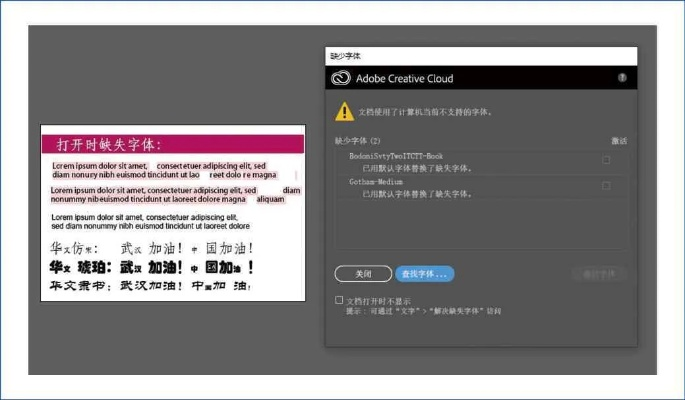Click the 华文仿宋 sample text line
This screenshot has height=400, width=685.
[x=150, y=247]
